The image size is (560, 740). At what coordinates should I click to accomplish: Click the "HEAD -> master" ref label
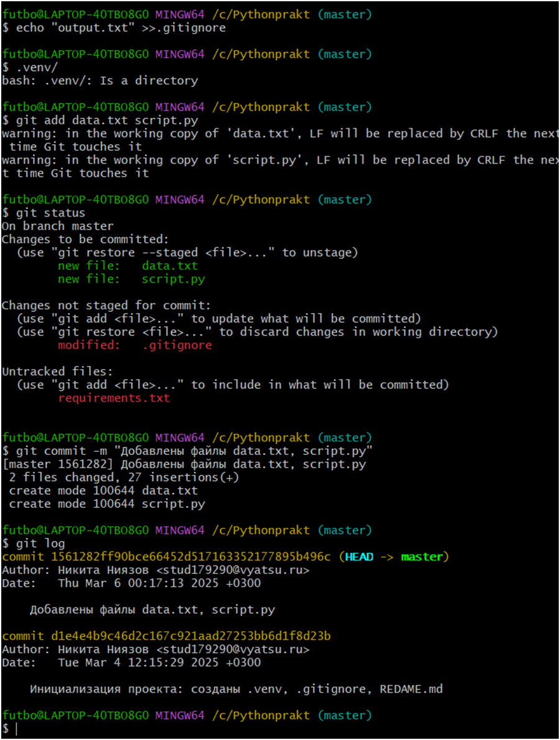[x=394, y=556]
